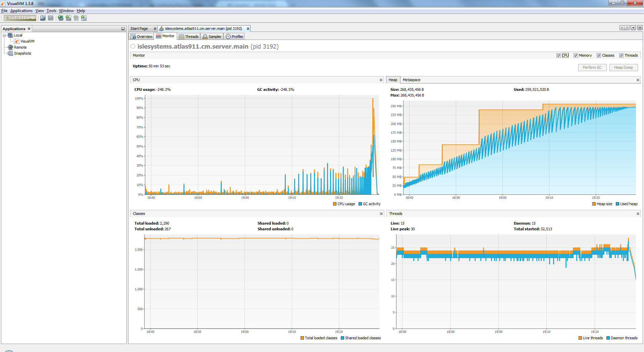Open the Threads subtab

coord(189,37)
